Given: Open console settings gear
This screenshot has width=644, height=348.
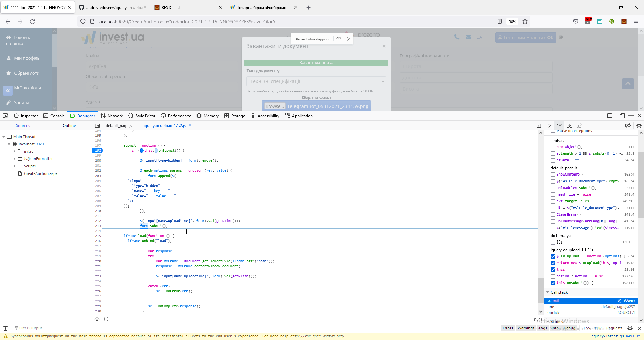Looking at the screenshot, I should pyautogui.click(x=630, y=328).
